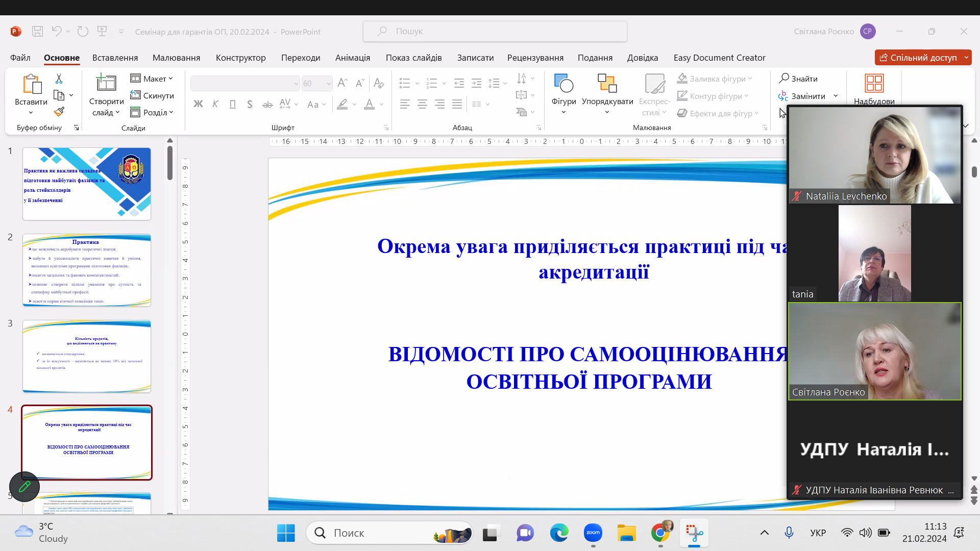
Task: Expand Заливка фігури fill dropdown
Action: tap(715, 79)
